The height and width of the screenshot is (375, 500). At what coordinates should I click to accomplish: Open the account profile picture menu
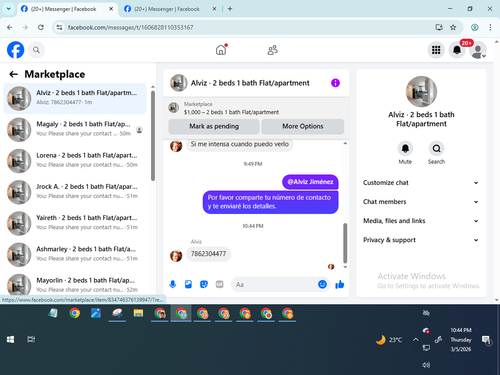pyautogui.click(x=478, y=50)
